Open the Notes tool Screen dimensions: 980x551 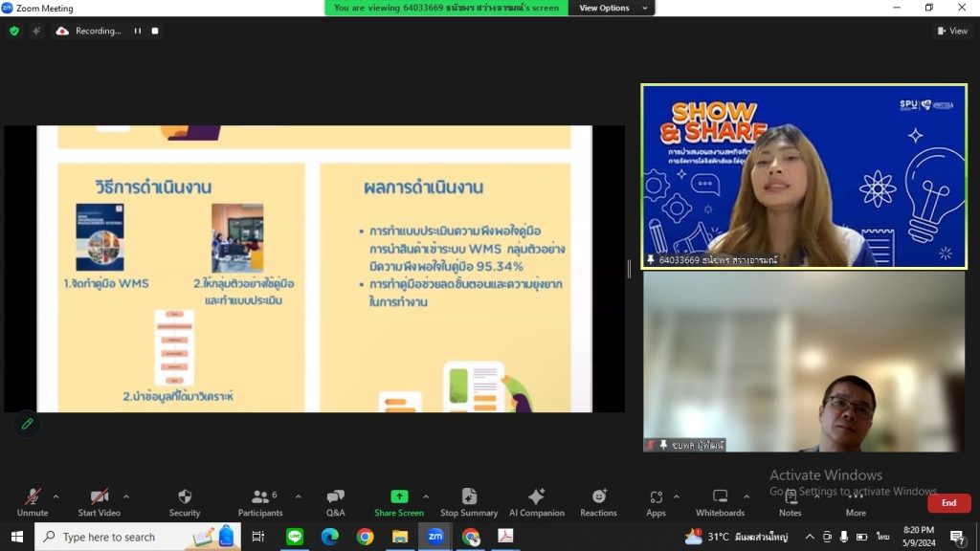click(x=790, y=502)
